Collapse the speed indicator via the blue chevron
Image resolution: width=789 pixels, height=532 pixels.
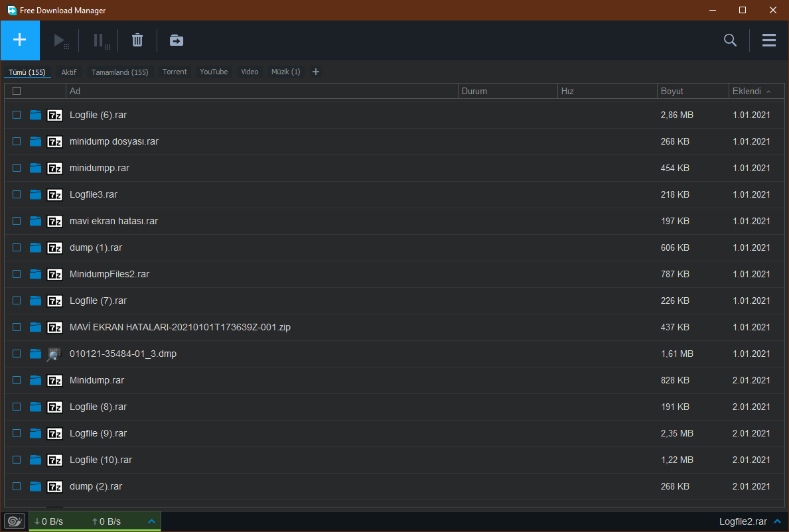coord(151,521)
